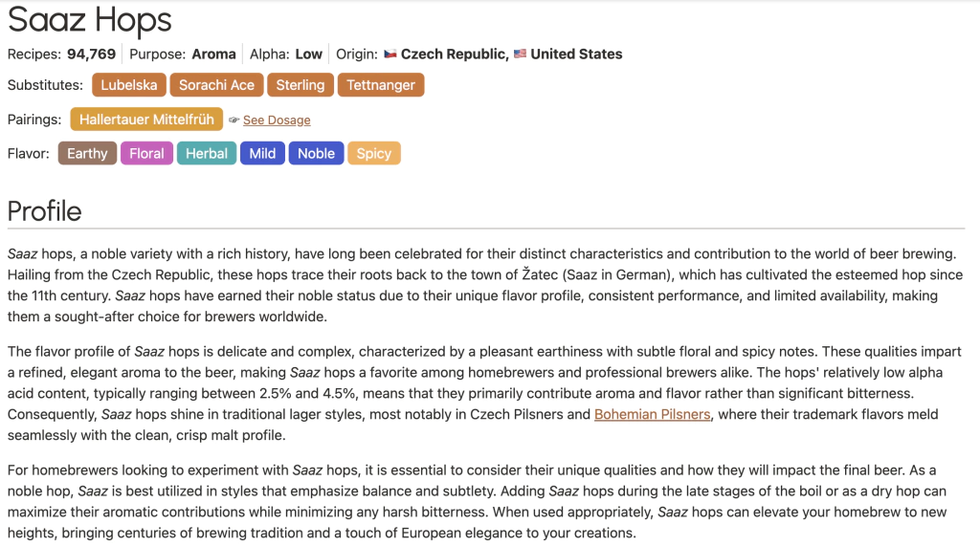Click the United States flag icon
This screenshot has width=980, height=546.
tap(520, 55)
